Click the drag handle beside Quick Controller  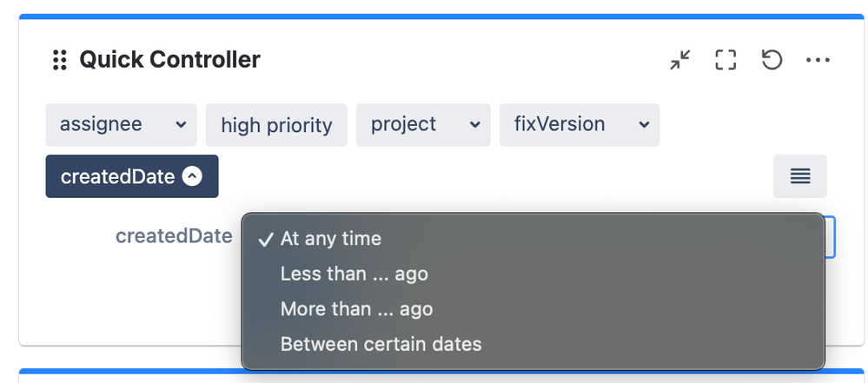[x=59, y=60]
